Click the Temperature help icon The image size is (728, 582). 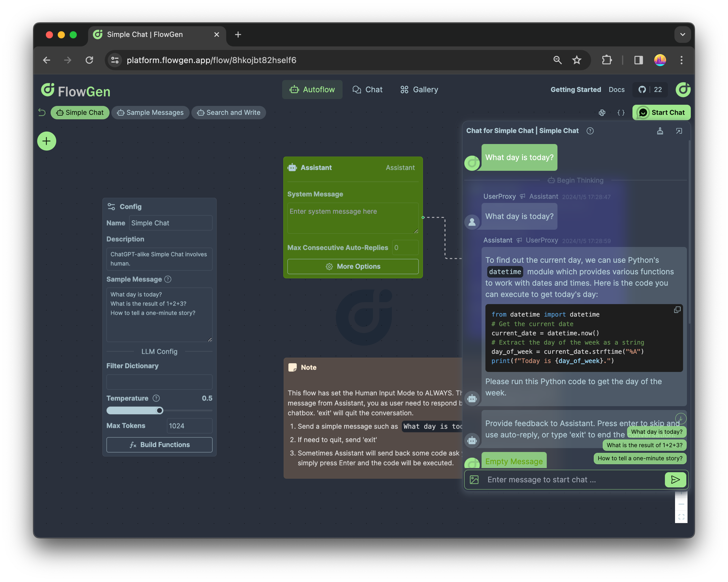(x=156, y=398)
